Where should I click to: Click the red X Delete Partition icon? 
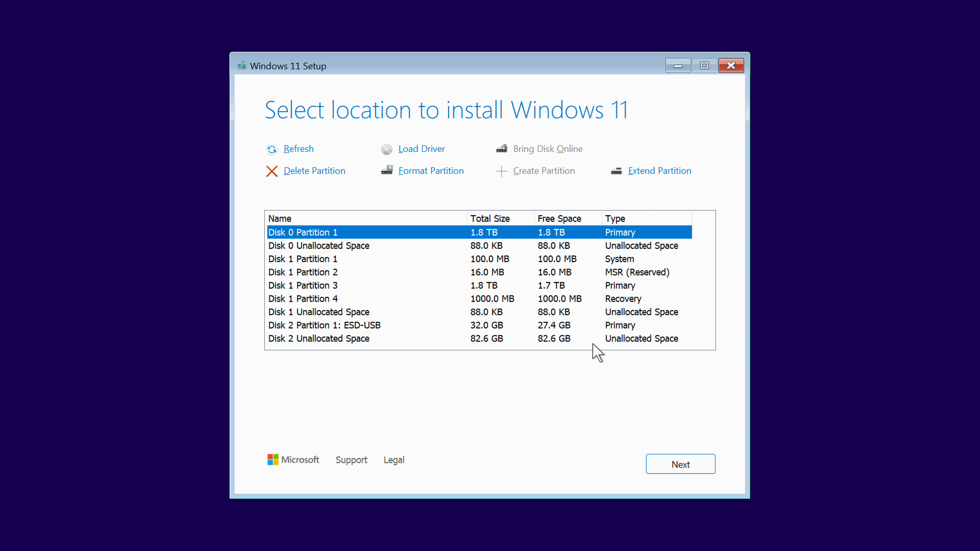coord(272,171)
